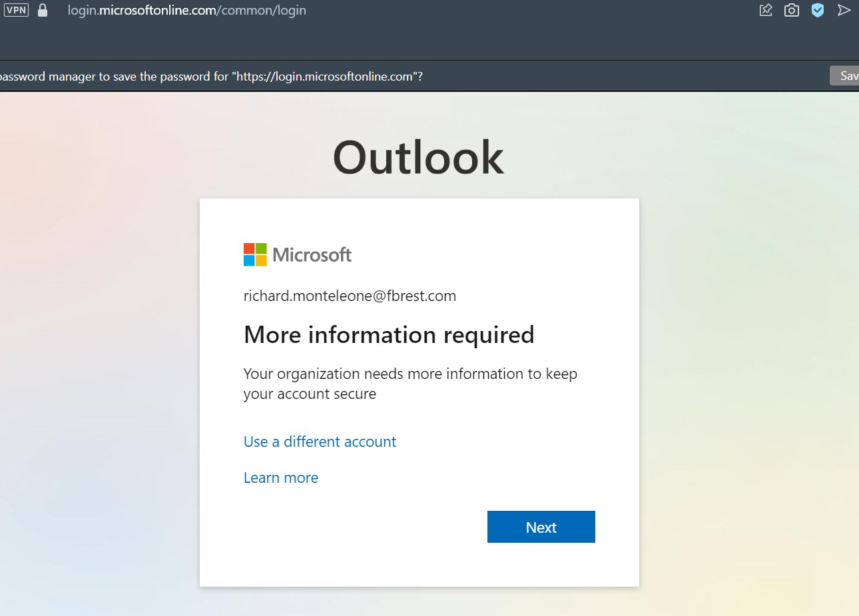
Task: Click the screenshot camera icon
Action: (x=791, y=10)
